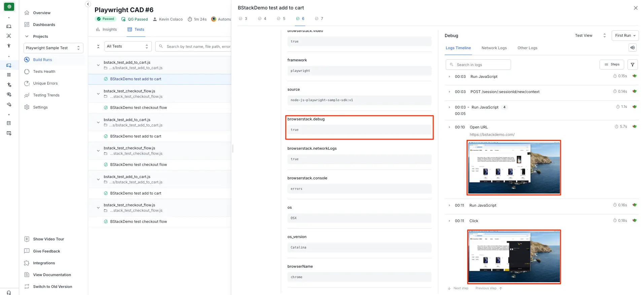Open the First Run dropdown
This screenshot has width=644, height=295.
tap(625, 36)
